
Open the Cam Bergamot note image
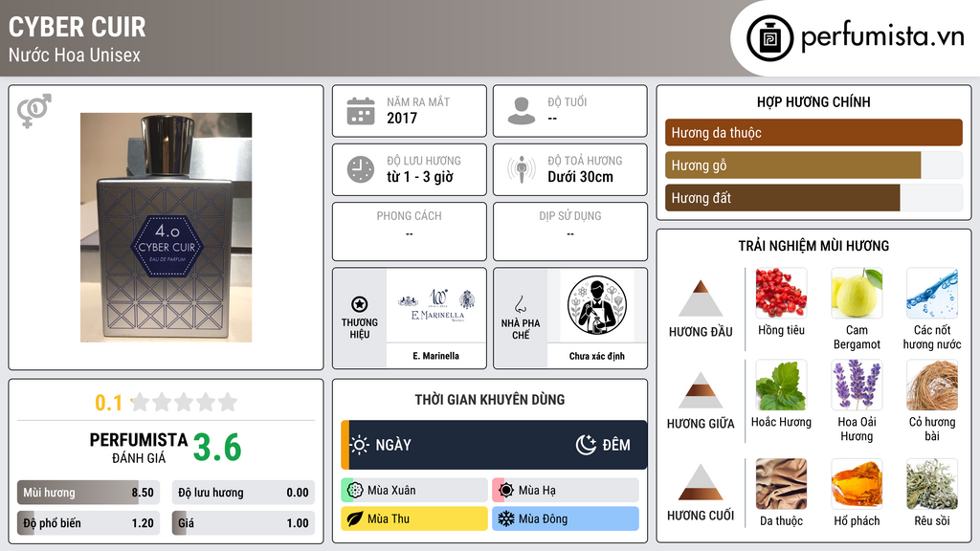click(857, 293)
